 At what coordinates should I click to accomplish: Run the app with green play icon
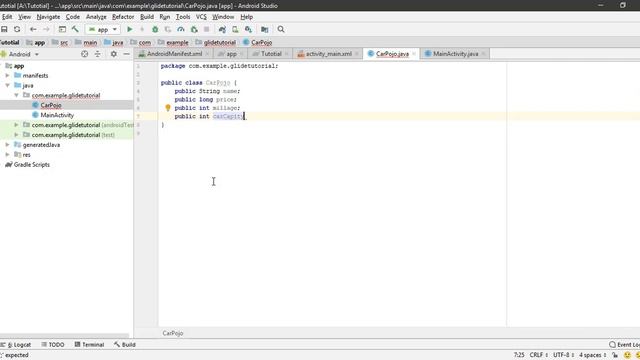click(129, 29)
